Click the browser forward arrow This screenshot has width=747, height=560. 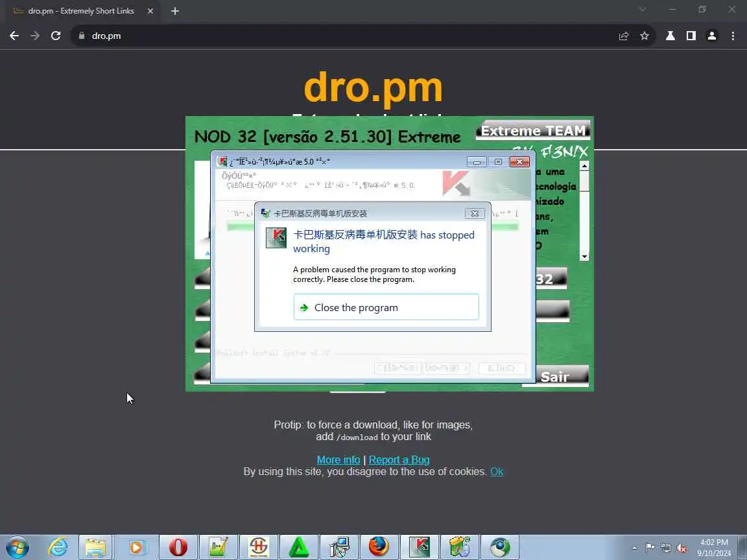coord(35,36)
